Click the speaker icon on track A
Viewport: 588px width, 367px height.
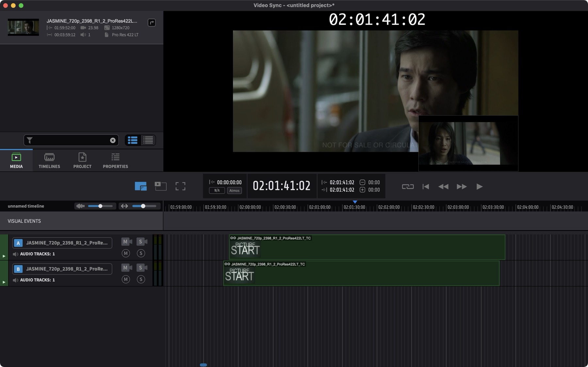15,254
